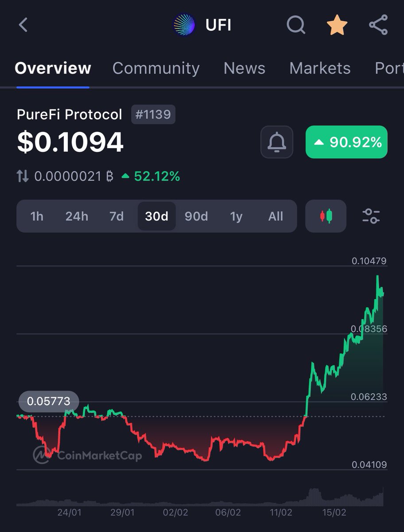Tap the 02/02 date label
Screen dimensions: 404x532
pos(175,512)
